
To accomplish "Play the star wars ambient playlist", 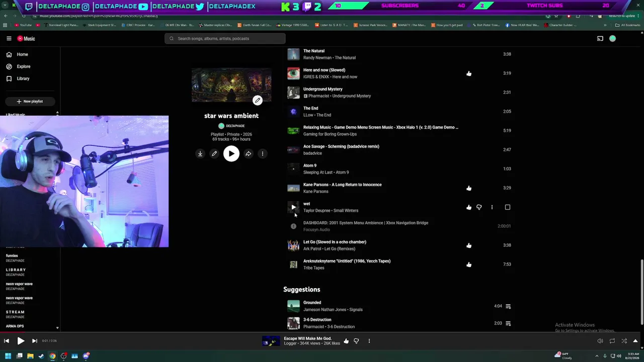I will pos(231,154).
